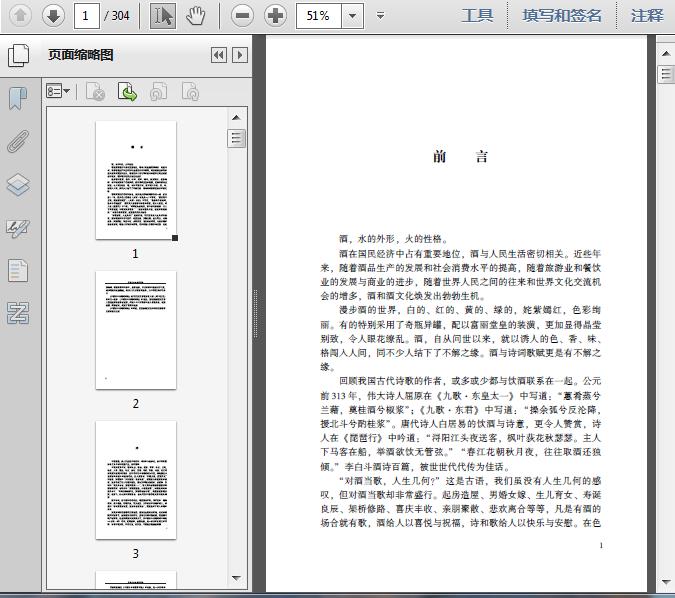Toggle the Page Thumbnails panel icon
This screenshot has width=675, height=598.
[17, 55]
